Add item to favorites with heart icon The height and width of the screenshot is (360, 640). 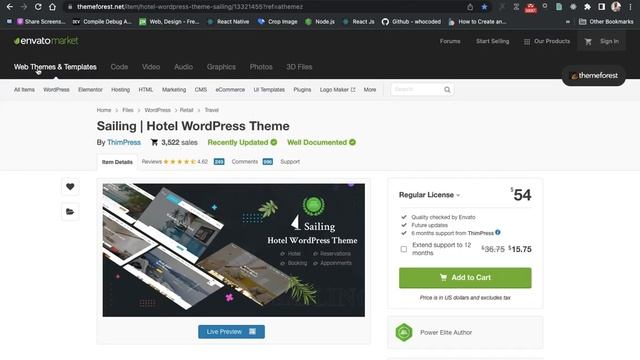(x=70, y=187)
